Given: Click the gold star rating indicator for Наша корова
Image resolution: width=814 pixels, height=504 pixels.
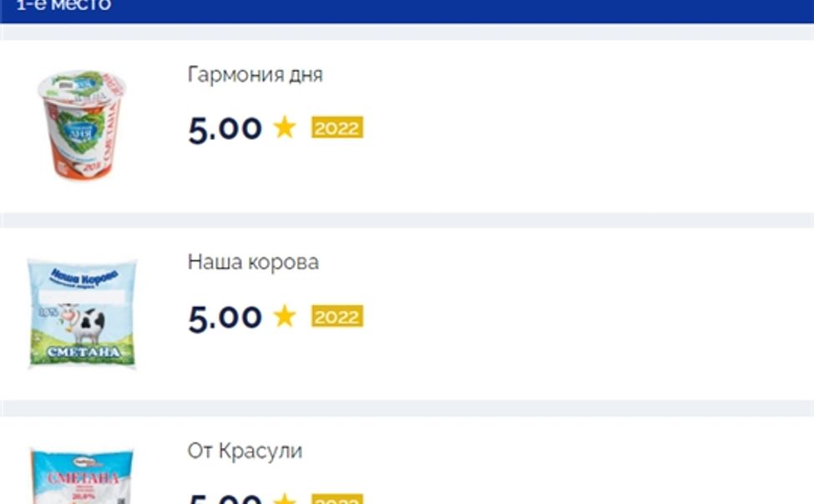Looking at the screenshot, I should pos(284,316).
